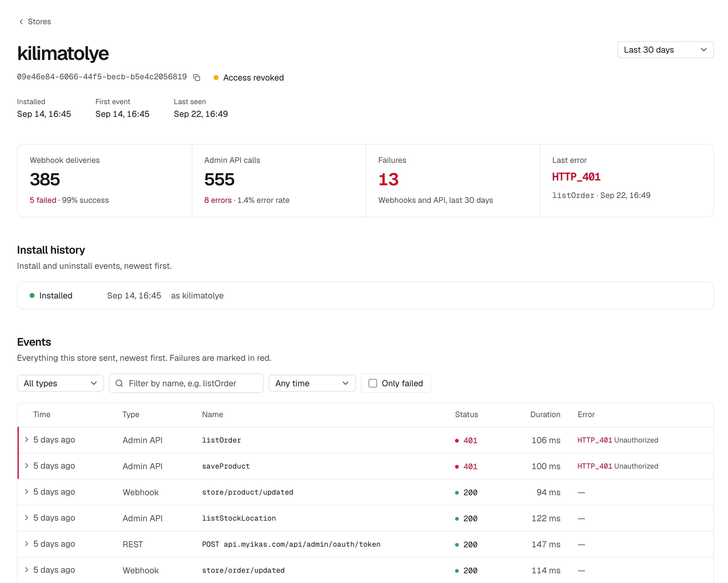Click REST type in the oauth/token row
This screenshot has width=728, height=583.
[x=133, y=544]
